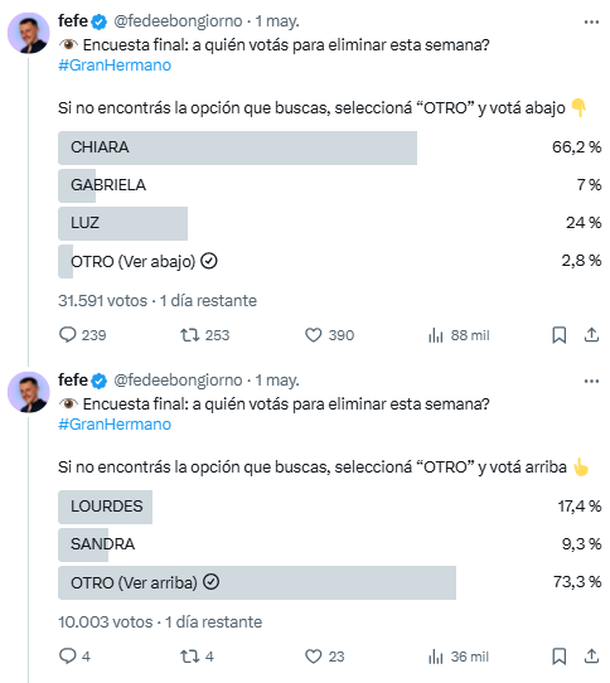Select the LUZ poll option
The height and width of the screenshot is (683, 610).
[123, 223]
